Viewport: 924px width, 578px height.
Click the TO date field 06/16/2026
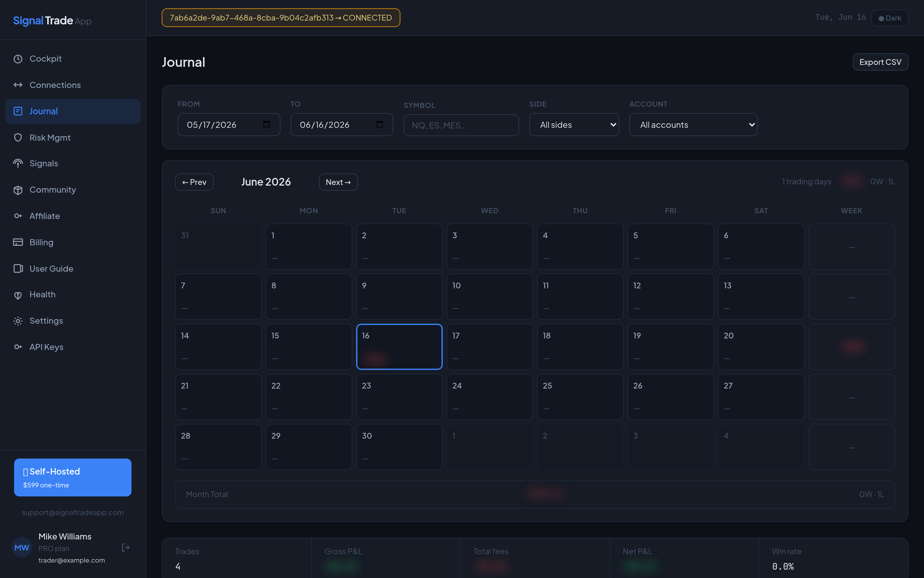coord(342,125)
